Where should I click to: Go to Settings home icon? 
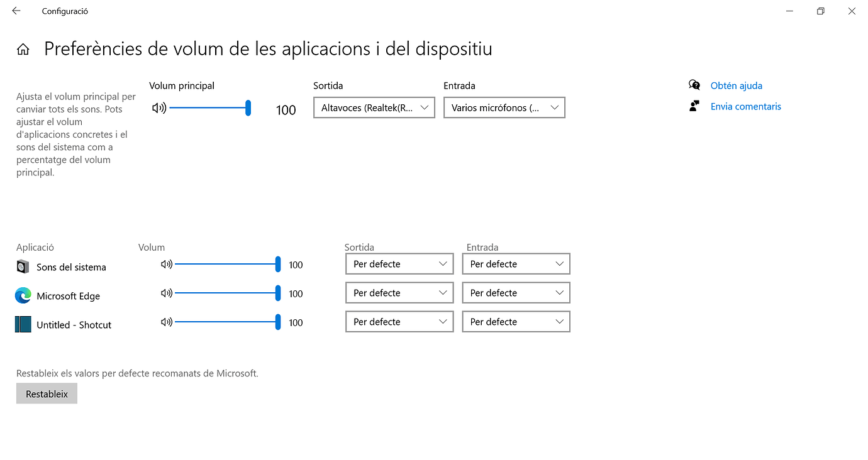(23, 50)
